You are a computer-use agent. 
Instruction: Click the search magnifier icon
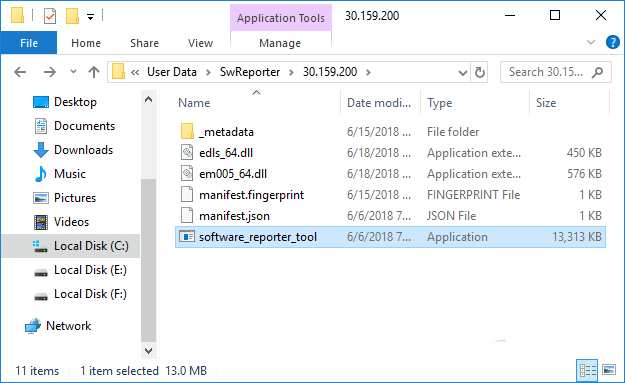pyautogui.click(x=597, y=72)
